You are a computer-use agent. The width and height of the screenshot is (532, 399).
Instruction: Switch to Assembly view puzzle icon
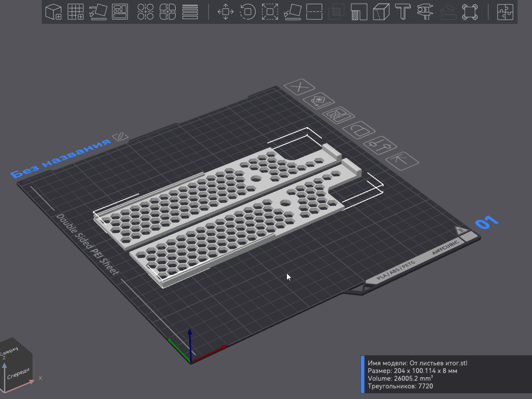pos(505,12)
